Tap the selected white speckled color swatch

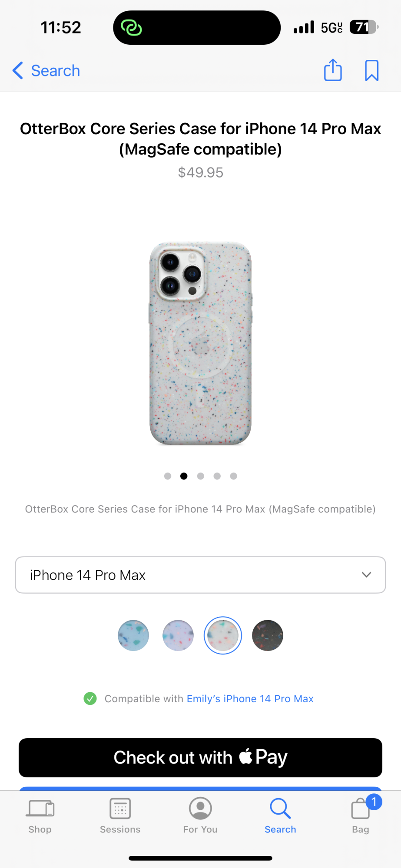tap(223, 635)
